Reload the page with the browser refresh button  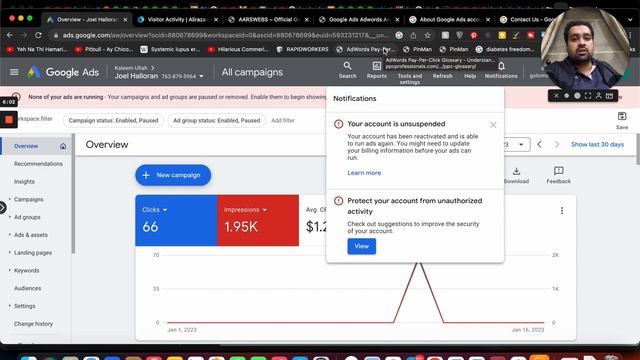coord(38,36)
